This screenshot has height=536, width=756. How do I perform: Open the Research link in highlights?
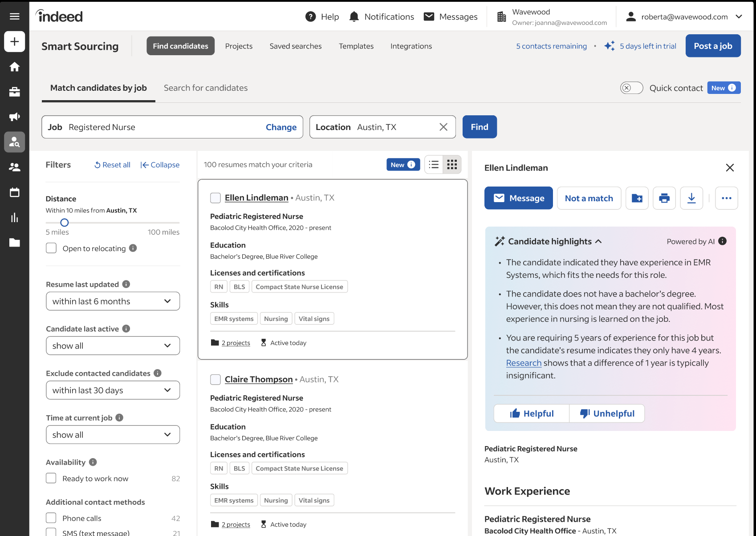[524, 363]
